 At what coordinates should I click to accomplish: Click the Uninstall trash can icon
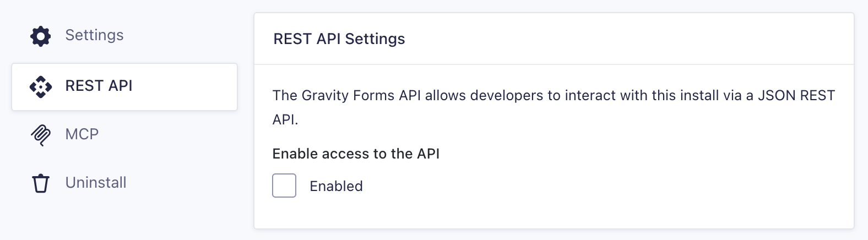(x=41, y=183)
